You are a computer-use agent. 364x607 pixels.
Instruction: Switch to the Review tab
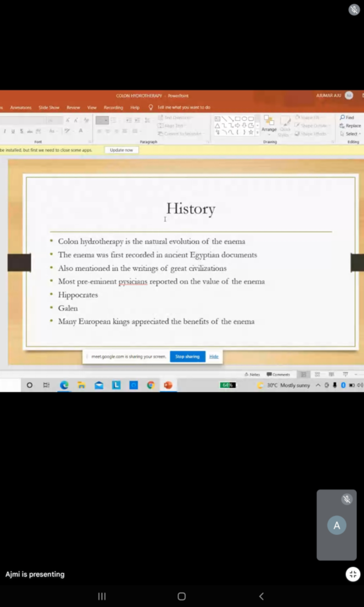click(x=73, y=107)
